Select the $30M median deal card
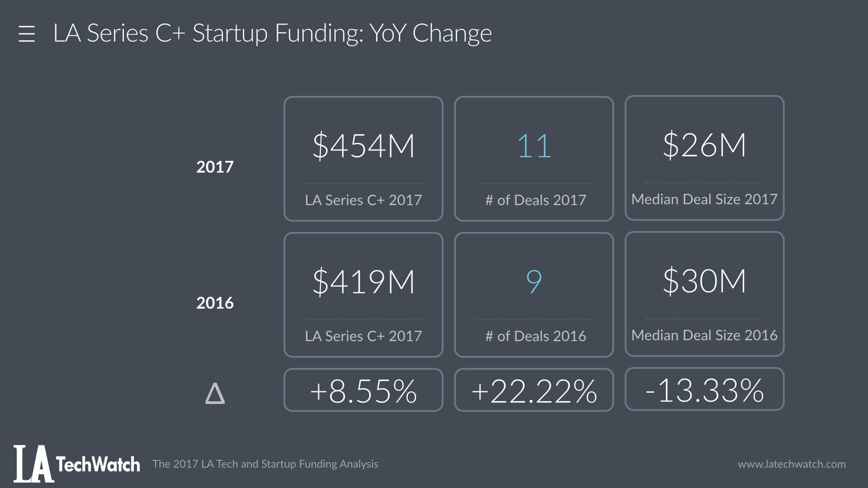 coord(704,294)
